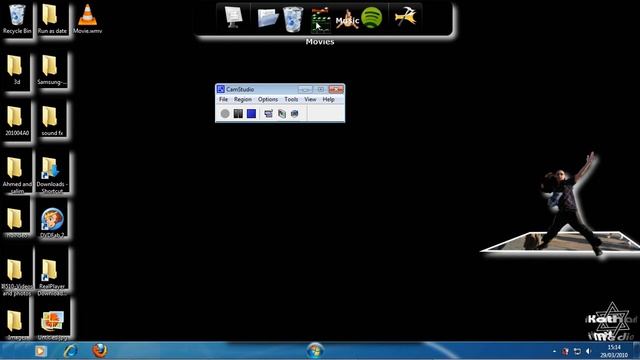Image resolution: width=640 pixels, height=360 pixels.
Task: Select the Movie.wmv VLC file icon
Action: 87,19
